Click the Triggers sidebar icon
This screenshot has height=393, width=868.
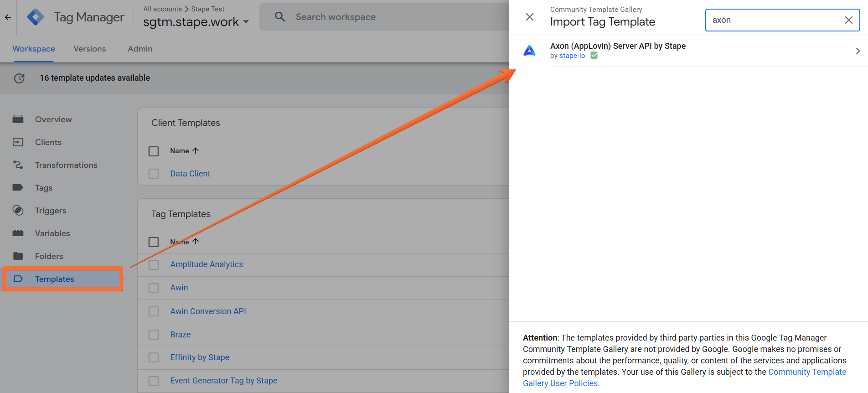18,210
